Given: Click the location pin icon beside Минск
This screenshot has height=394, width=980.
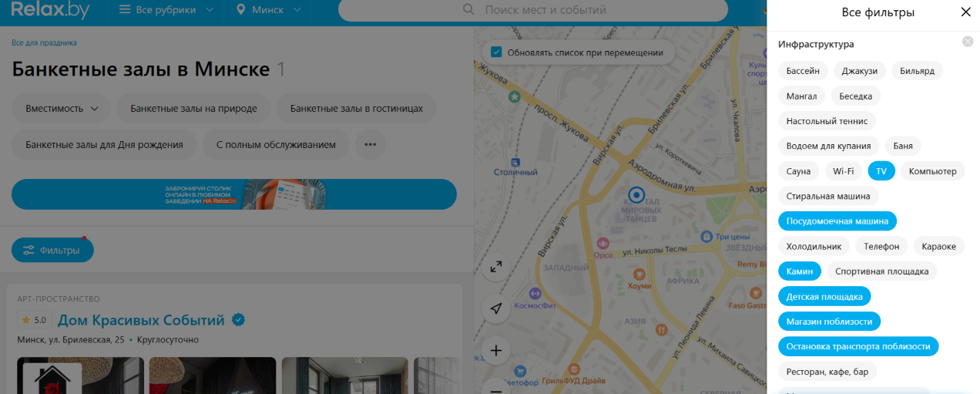Looking at the screenshot, I should click(x=240, y=10).
